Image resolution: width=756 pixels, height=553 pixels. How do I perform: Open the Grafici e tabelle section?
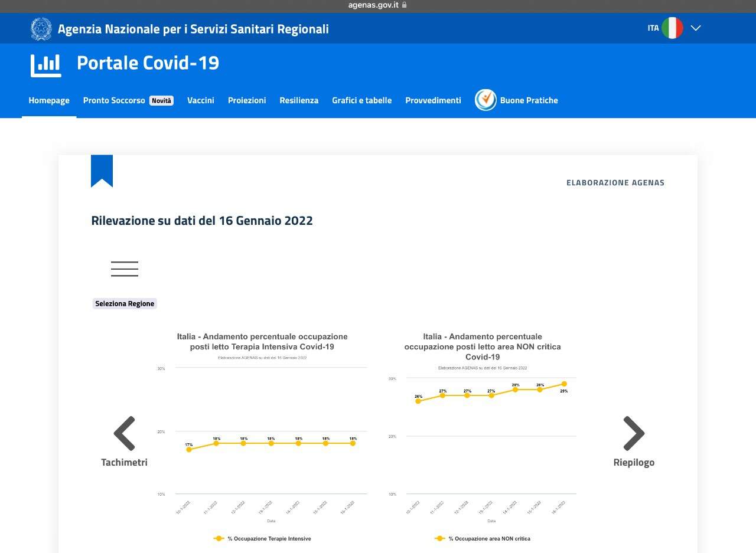(x=361, y=100)
